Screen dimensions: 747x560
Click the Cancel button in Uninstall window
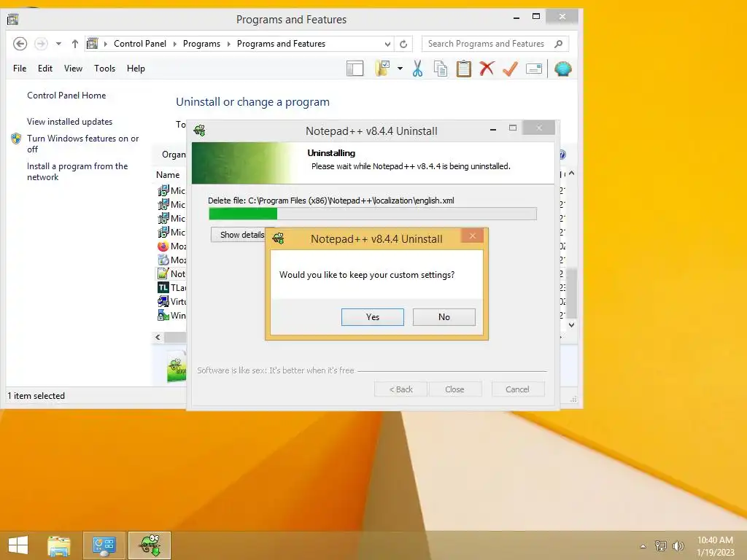click(517, 389)
